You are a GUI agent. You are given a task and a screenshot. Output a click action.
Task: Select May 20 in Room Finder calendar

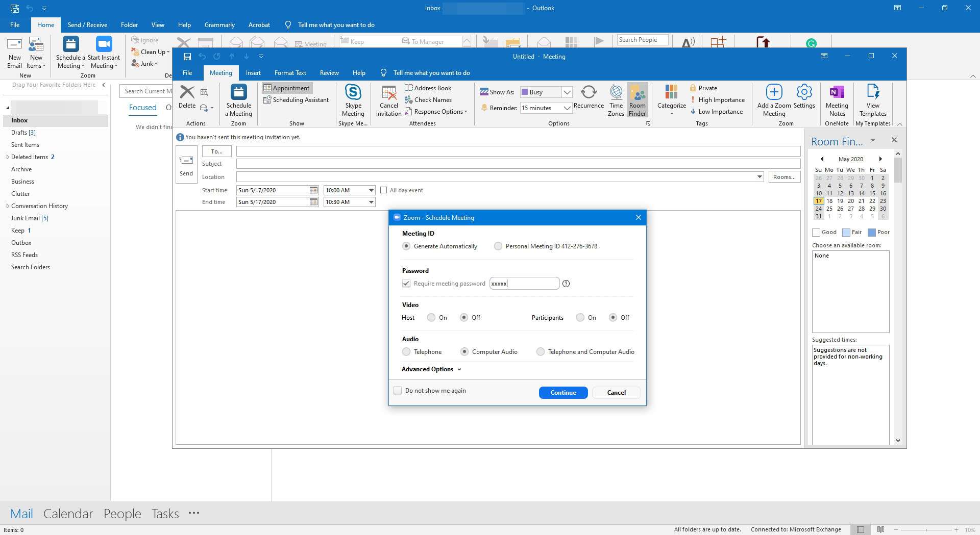pos(850,201)
